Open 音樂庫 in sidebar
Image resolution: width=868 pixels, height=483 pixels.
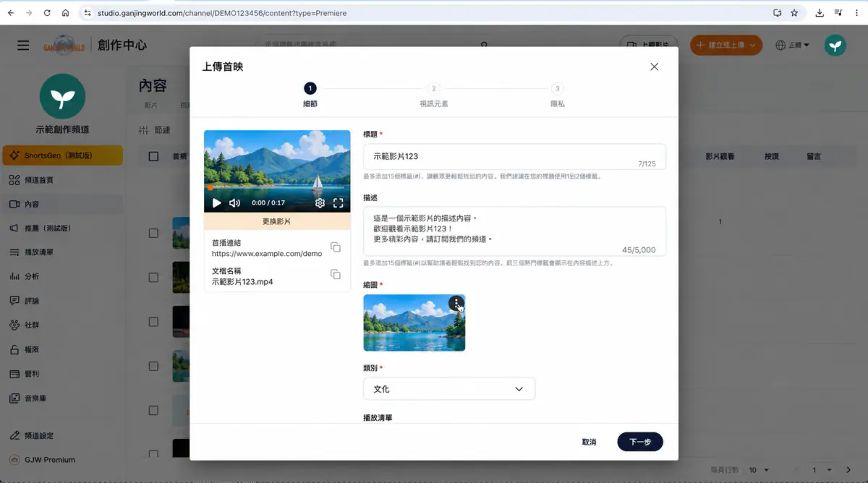tap(62, 398)
